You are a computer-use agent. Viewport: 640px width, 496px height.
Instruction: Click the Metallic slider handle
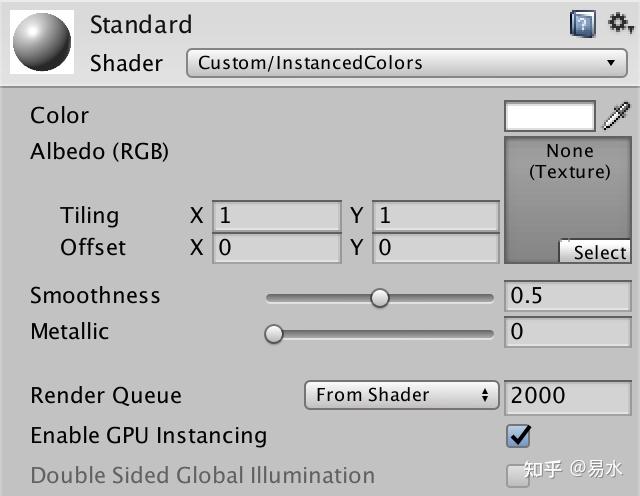point(274,334)
